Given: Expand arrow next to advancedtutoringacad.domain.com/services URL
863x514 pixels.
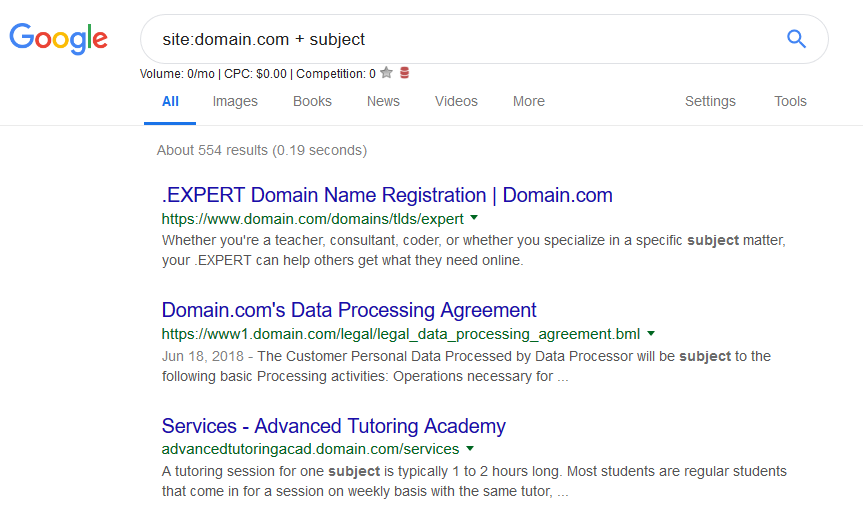Looking at the screenshot, I should pos(470,449).
